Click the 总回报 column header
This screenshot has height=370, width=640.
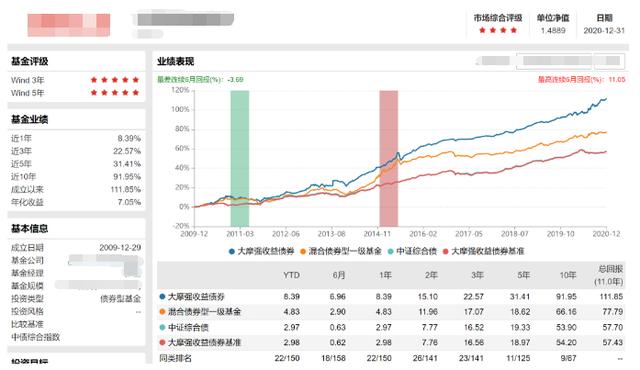pos(609,275)
